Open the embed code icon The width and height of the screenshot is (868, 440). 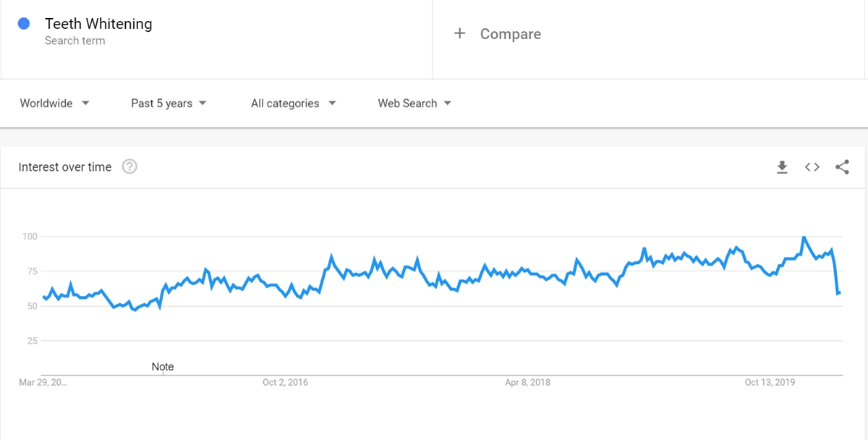pos(812,167)
